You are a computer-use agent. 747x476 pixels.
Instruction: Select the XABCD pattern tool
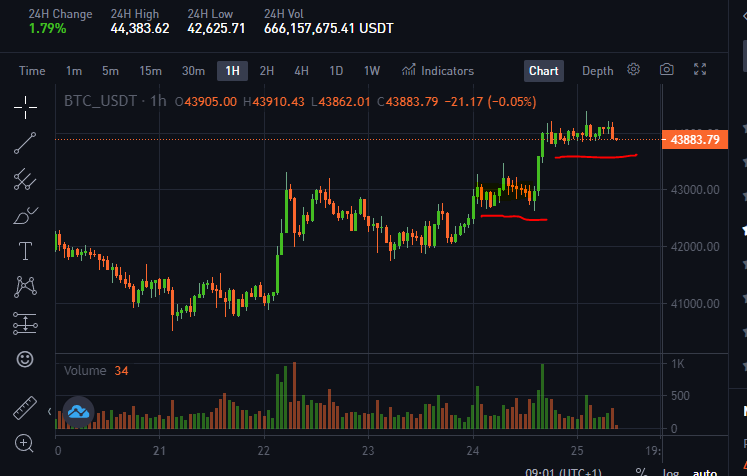click(25, 287)
